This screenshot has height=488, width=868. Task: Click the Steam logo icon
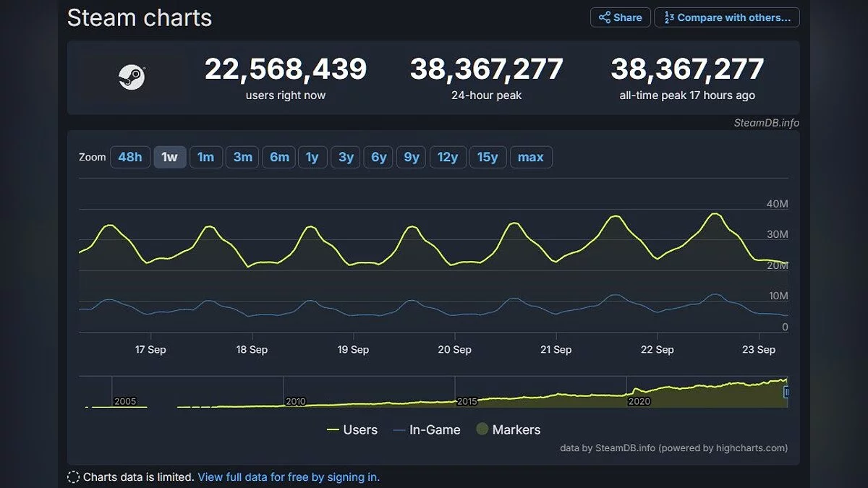(132, 77)
